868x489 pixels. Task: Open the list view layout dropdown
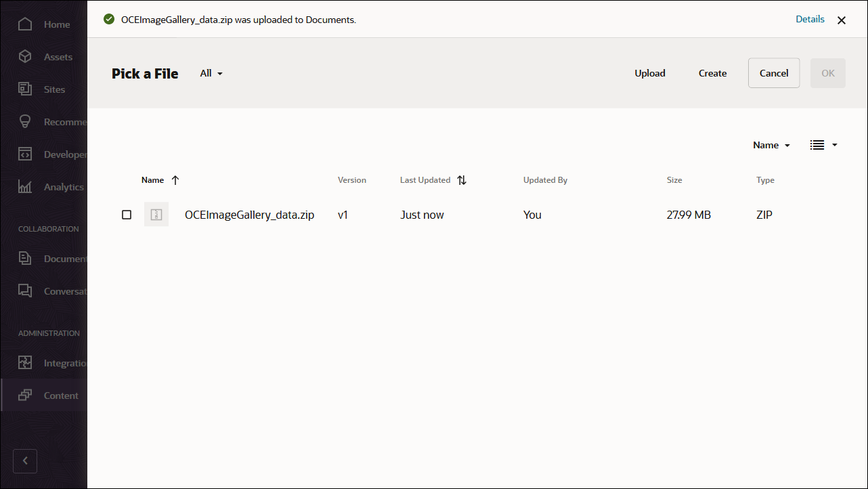pos(823,144)
